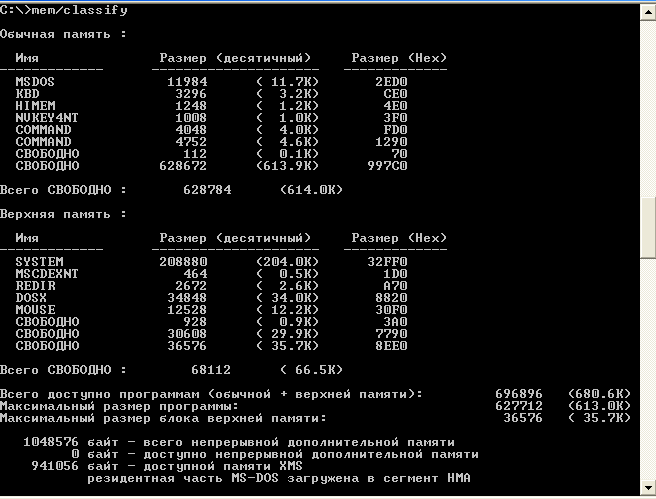This screenshot has width=656, height=499.
Task: Click the 'Верхняя память' heading
Action: [x=55, y=214]
